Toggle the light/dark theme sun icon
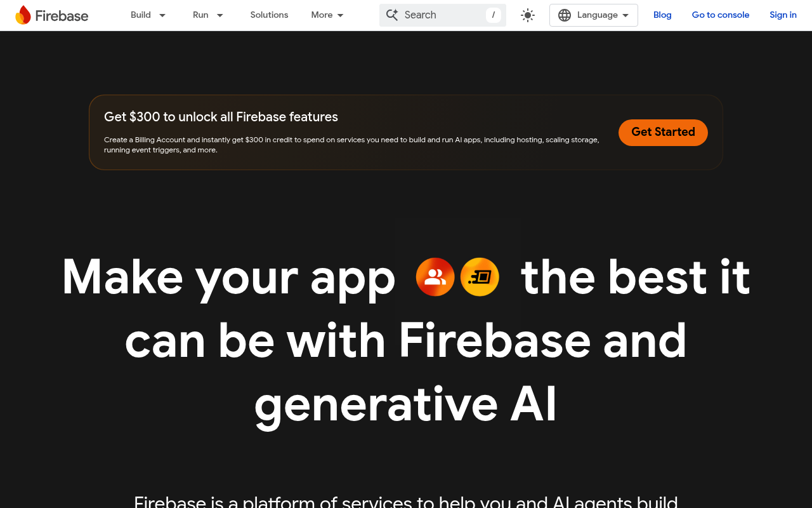The image size is (812, 508). [x=528, y=15]
